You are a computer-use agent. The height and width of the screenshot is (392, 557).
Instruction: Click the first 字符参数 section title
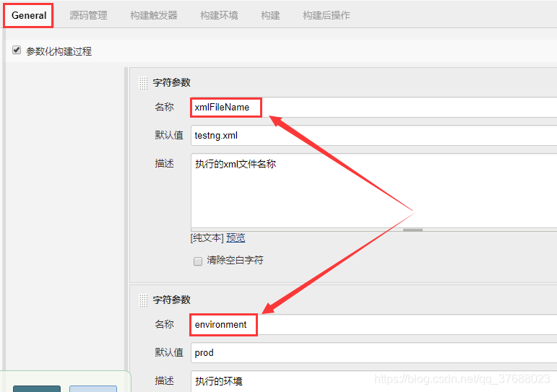[171, 82]
